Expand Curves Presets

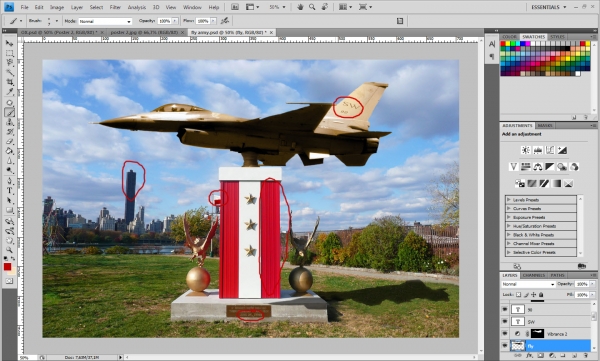[509, 209]
